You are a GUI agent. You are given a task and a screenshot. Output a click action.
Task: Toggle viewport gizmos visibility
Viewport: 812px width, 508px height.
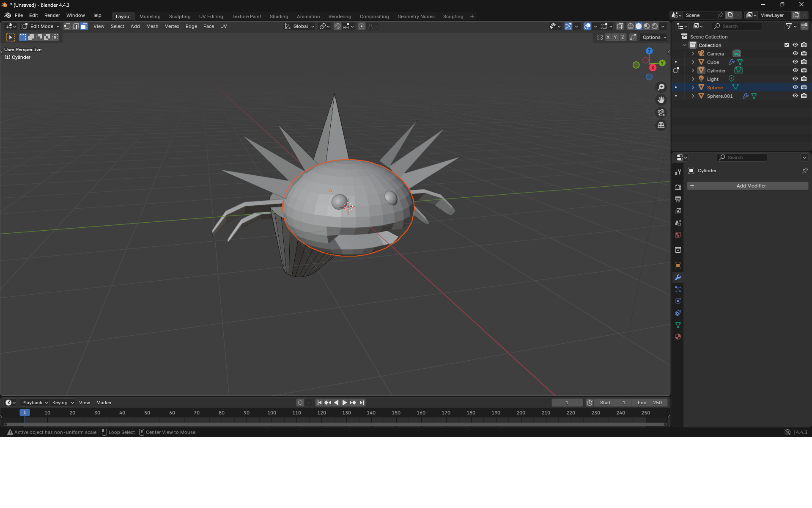568,26
